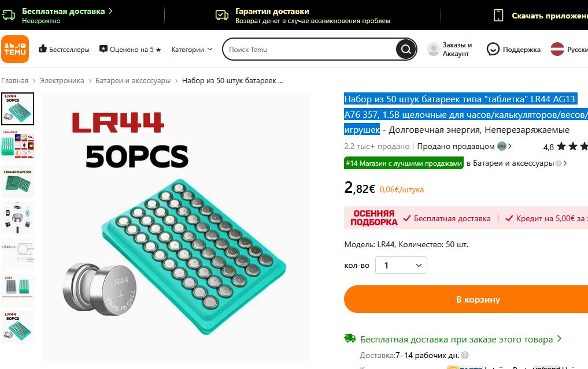The height and width of the screenshot is (369, 588).
Task: Click the account avatar icon
Action: [x=433, y=49]
